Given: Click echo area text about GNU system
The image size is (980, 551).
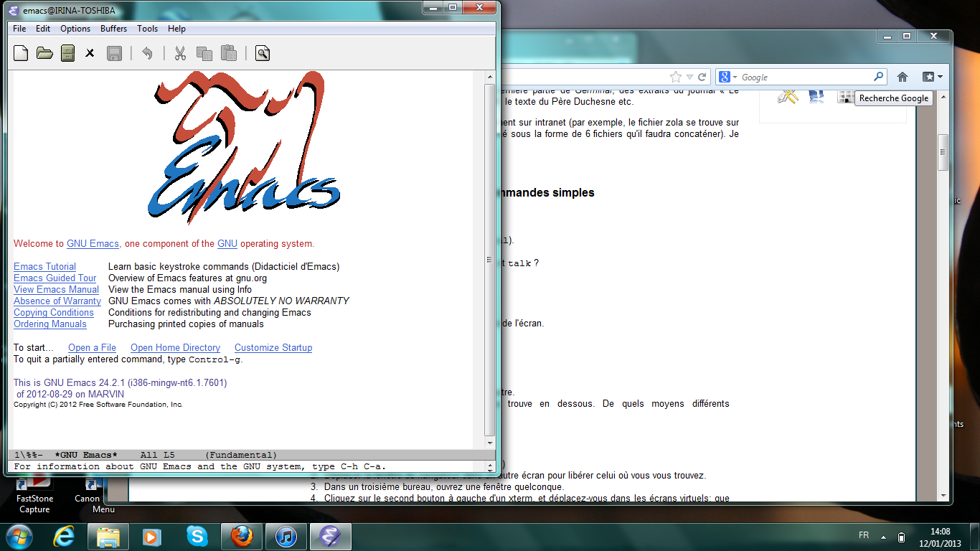Looking at the screenshot, I should pyautogui.click(x=200, y=466).
